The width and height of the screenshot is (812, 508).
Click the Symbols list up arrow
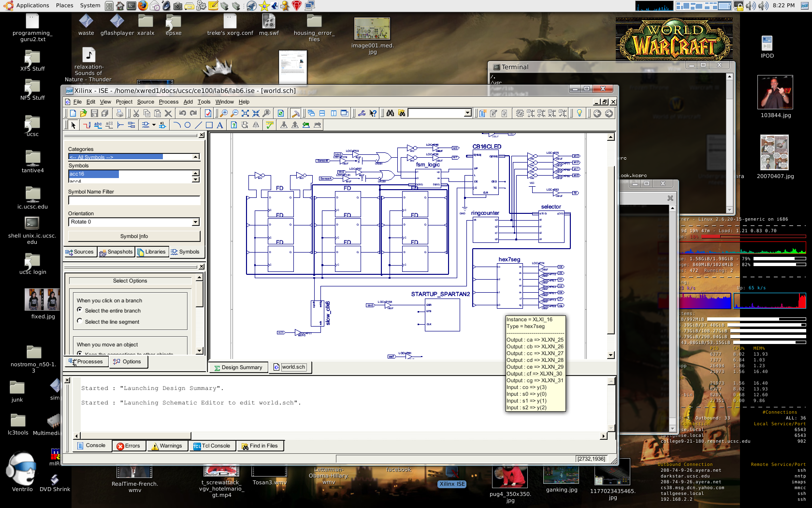pyautogui.click(x=196, y=173)
